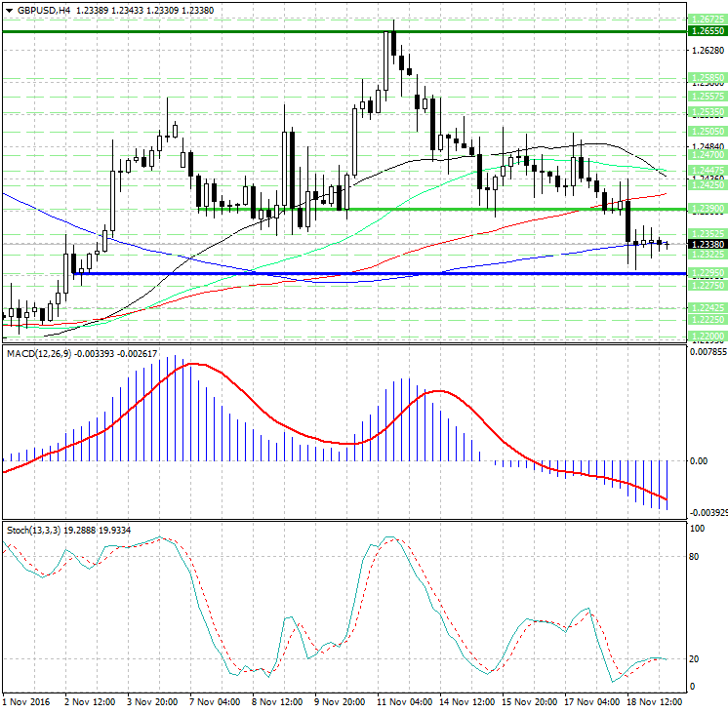
Task: Select the thick blue horizontal support line
Action: [293, 273]
